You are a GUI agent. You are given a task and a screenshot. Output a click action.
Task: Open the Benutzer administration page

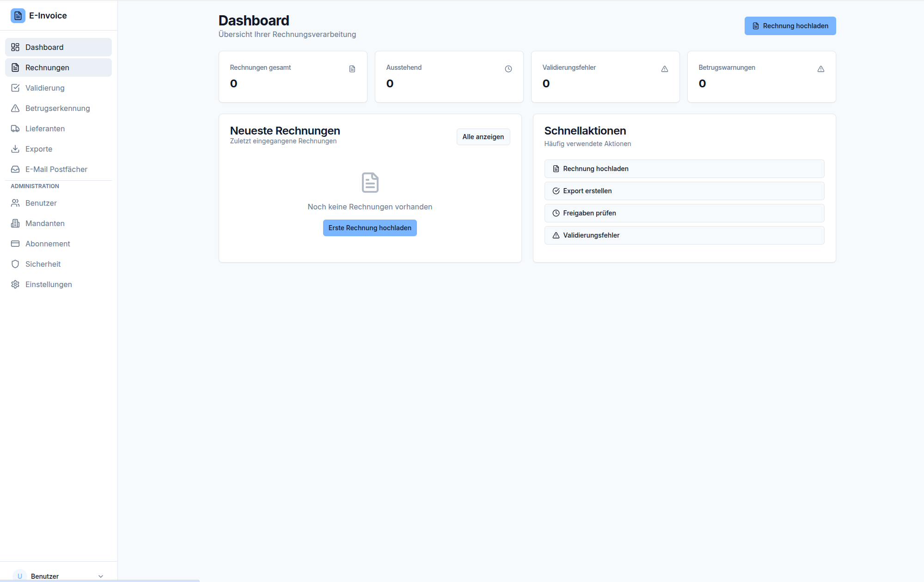[41, 203]
